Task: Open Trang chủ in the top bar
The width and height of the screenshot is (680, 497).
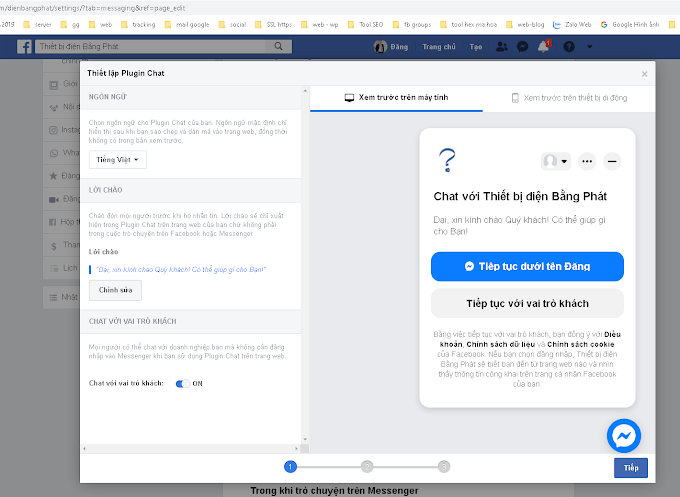Action: (439, 47)
